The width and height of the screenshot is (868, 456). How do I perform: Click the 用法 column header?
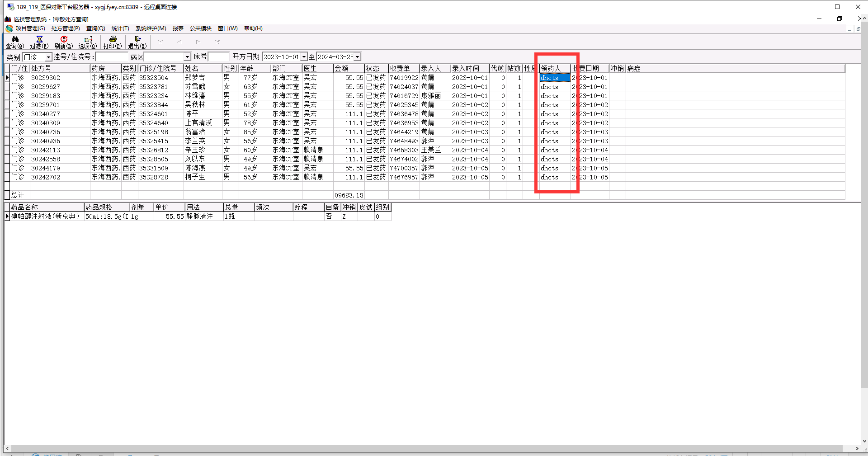click(204, 207)
